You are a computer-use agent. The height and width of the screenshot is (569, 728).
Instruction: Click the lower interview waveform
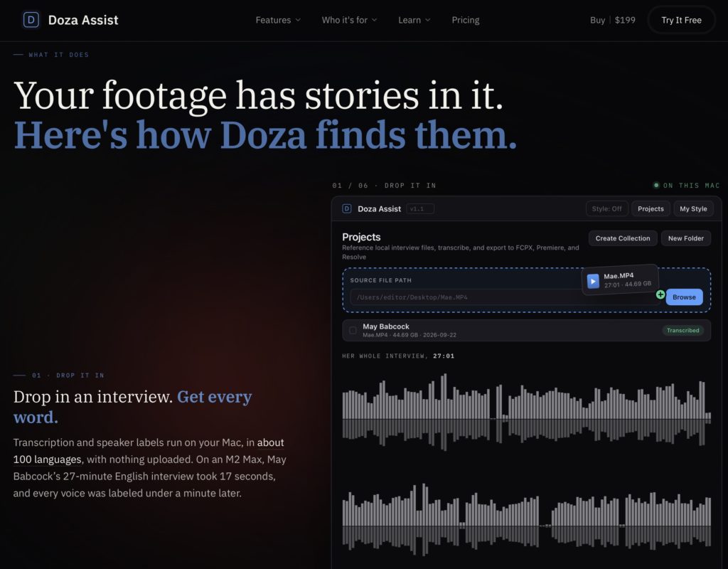tap(526, 520)
